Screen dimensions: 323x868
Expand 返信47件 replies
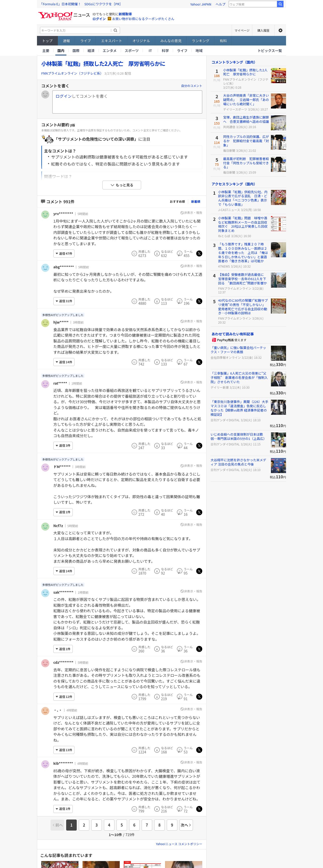point(64,254)
